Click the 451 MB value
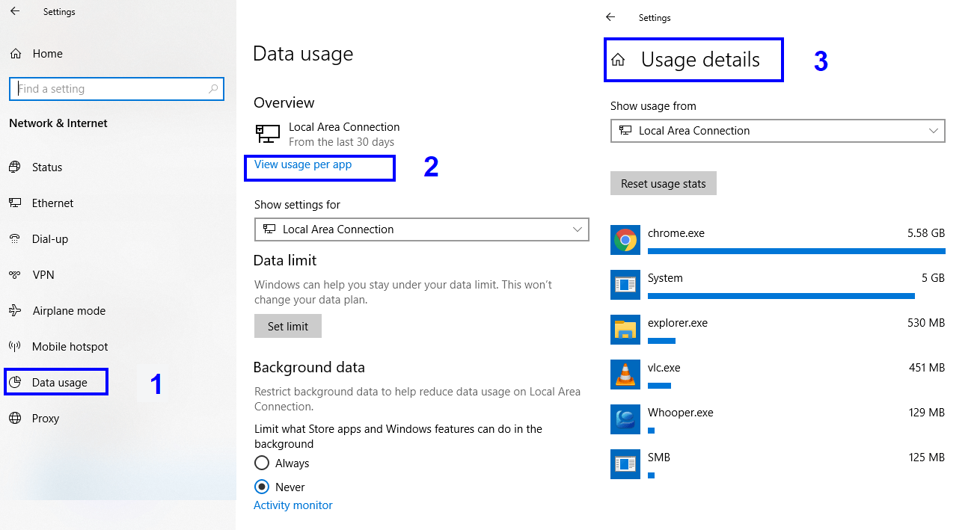The width and height of the screenshot is (980, 530). pos(927,368)
